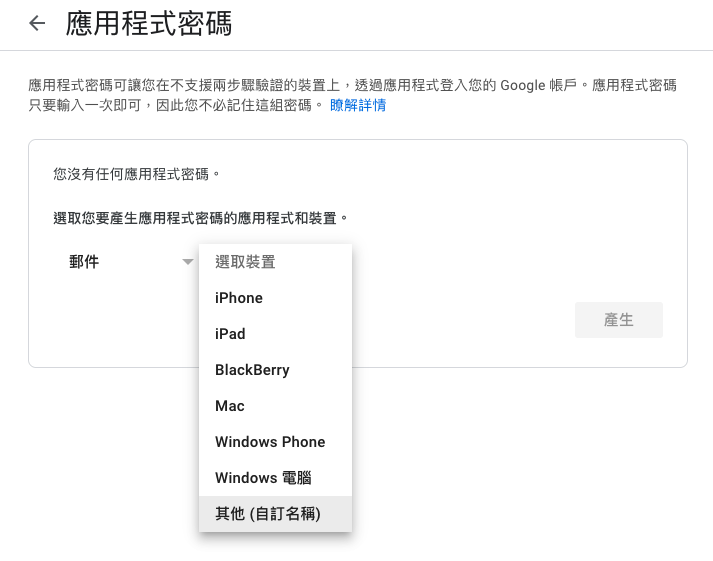Click the sentence starting with 只要輸入一次
Image resolution: width=713 pixels, height=561 pixels.
coord(170,105)
